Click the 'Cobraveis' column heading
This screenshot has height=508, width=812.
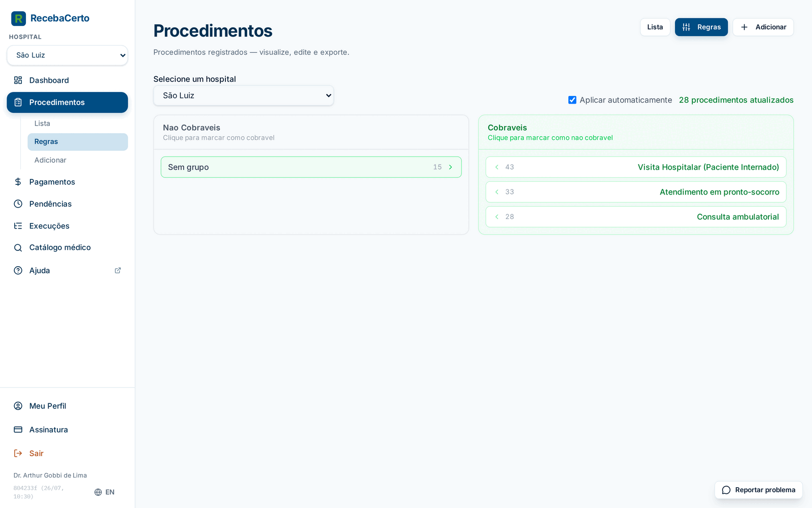coord(507,128)
